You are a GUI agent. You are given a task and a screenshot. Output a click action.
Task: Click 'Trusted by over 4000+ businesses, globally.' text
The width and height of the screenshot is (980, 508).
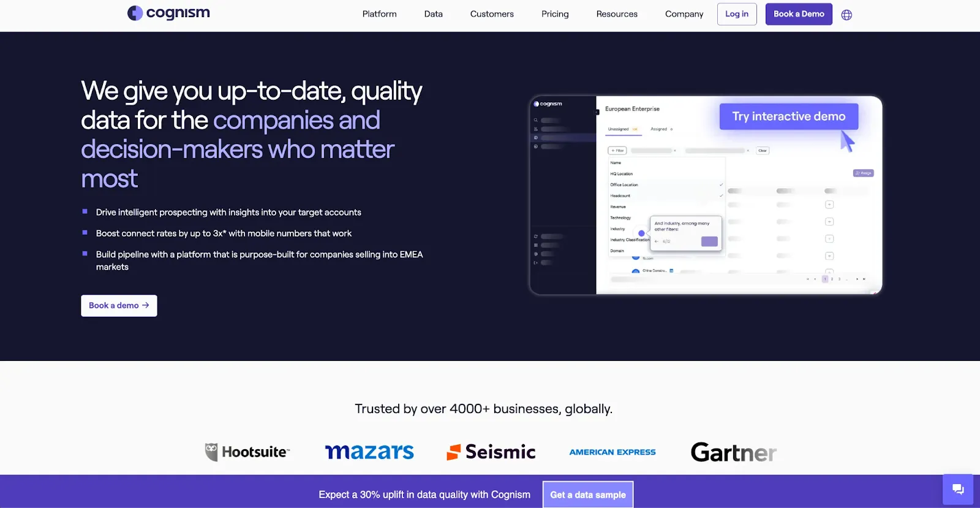click(x=484, y=409)
